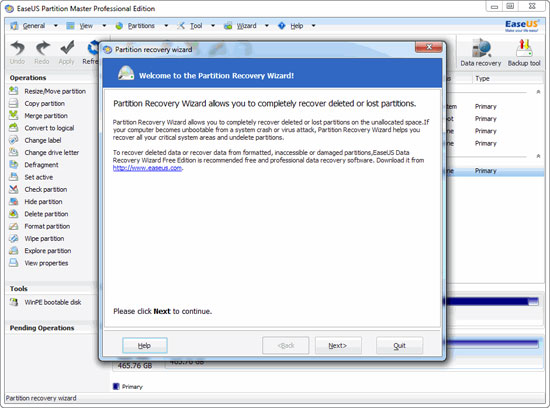Expand the Partitions menu dropdown arrow
Image resolution: width=550 pixels, height=408 pixels.
pos(166,26)
